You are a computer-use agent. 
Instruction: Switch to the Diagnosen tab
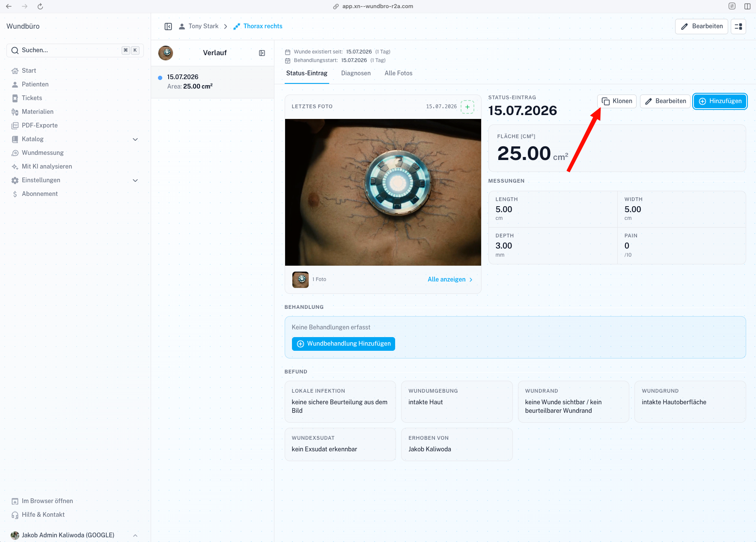[356, 73]
